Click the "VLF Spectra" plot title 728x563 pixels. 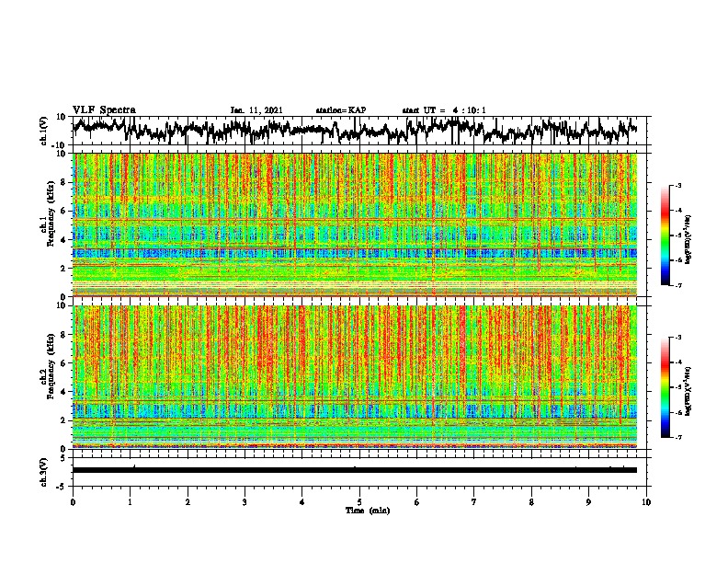coord(104,110)
